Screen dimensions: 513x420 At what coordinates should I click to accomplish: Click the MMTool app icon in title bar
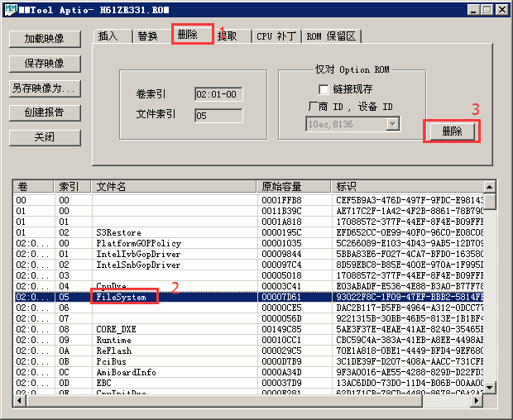(11, 10)
